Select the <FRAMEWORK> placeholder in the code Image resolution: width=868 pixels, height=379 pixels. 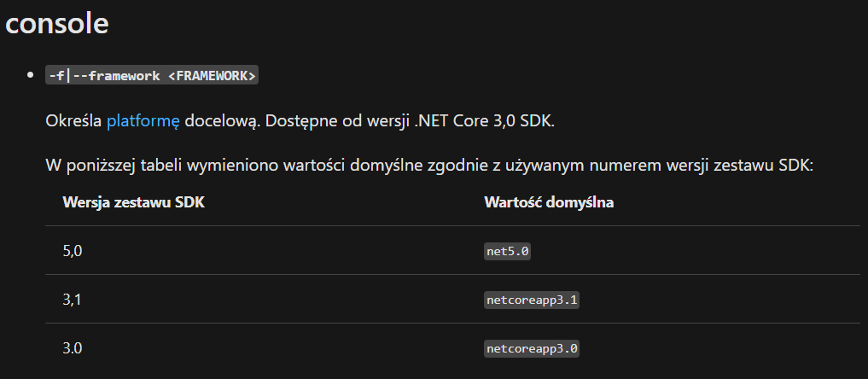coord(212,75)
